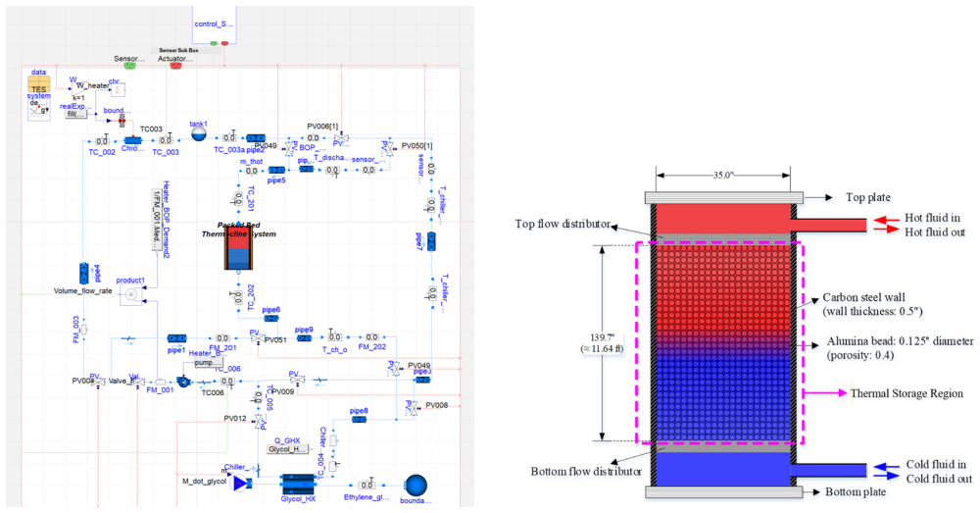Select the pipe1 component
The width and height of the screenshot is (980, 513).
click(x=176, y=338)
